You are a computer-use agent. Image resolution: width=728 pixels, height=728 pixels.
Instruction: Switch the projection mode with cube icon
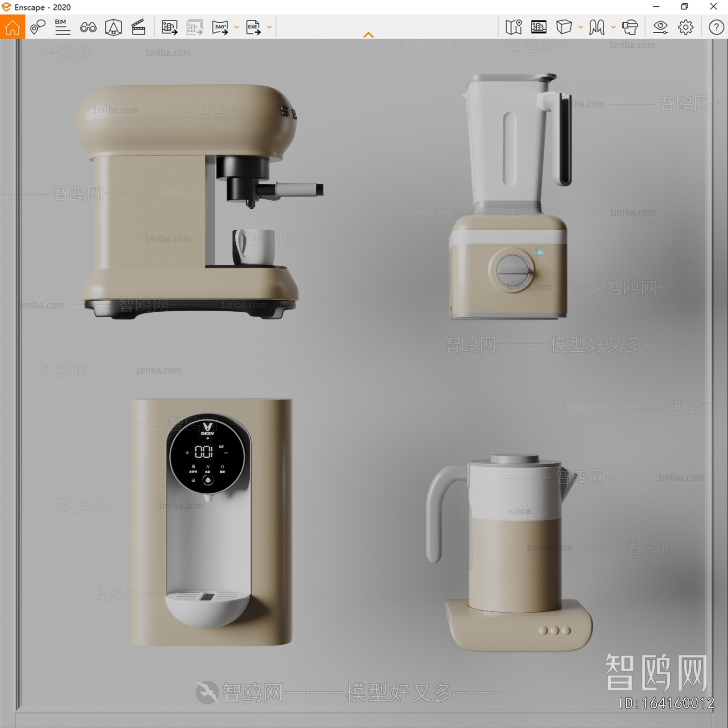pyautogui.click(x=564, y=27)
